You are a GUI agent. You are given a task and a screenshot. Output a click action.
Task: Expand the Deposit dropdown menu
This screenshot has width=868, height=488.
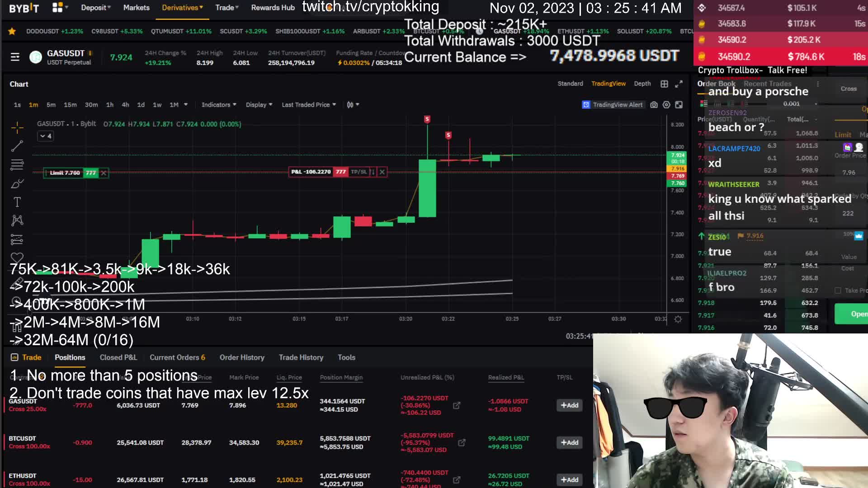96,8
